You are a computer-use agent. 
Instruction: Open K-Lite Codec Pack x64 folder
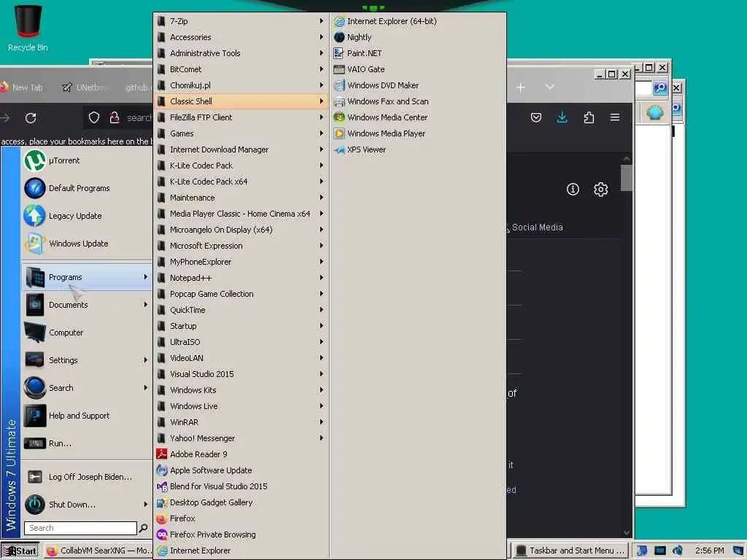tap(241, 182)
